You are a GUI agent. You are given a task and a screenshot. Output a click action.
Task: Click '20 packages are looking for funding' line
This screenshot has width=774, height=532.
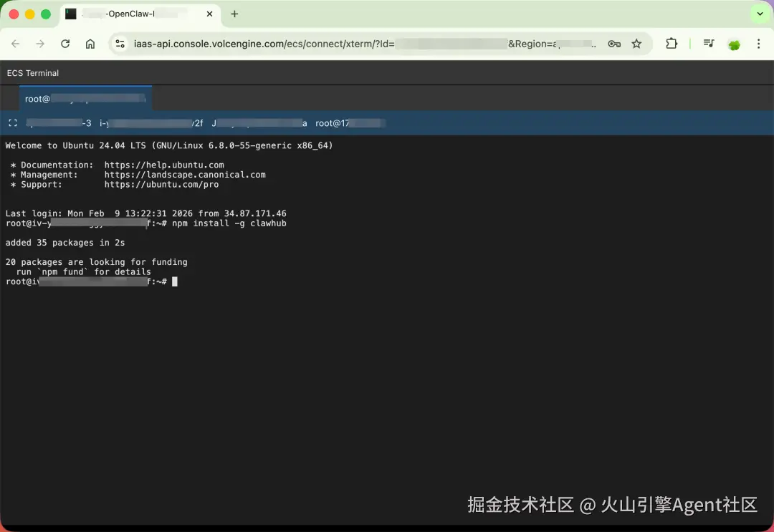[x=96, y=262]
